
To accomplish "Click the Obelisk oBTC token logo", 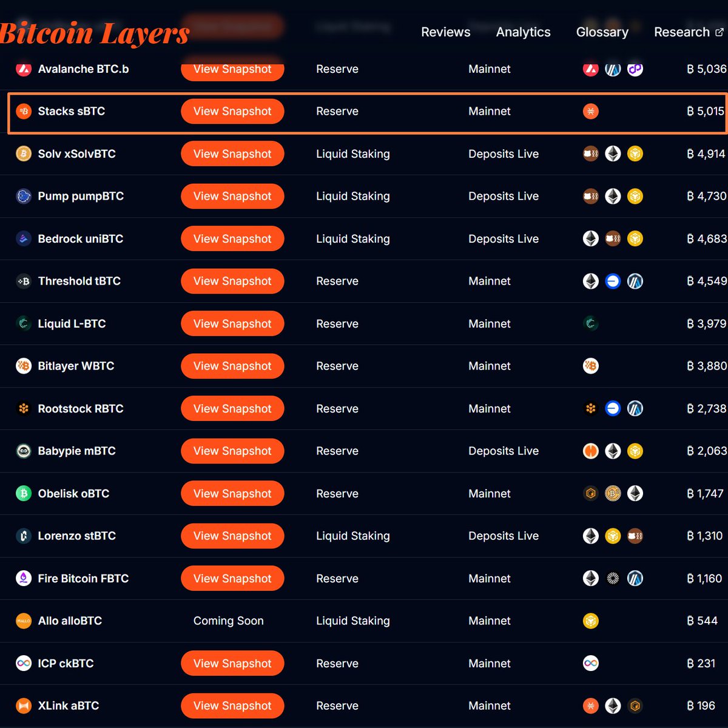I will click(x=24, y=494).
